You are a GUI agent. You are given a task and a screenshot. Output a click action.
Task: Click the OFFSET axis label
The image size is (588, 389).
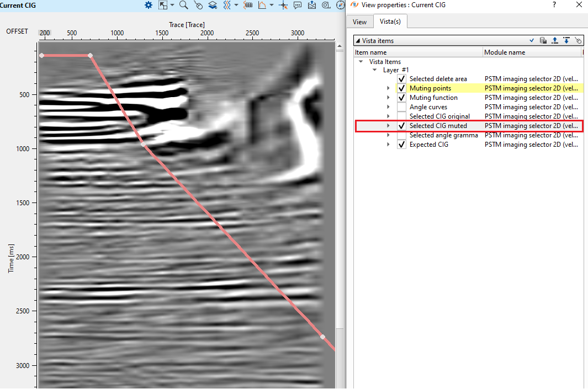[x=17, y=31]
